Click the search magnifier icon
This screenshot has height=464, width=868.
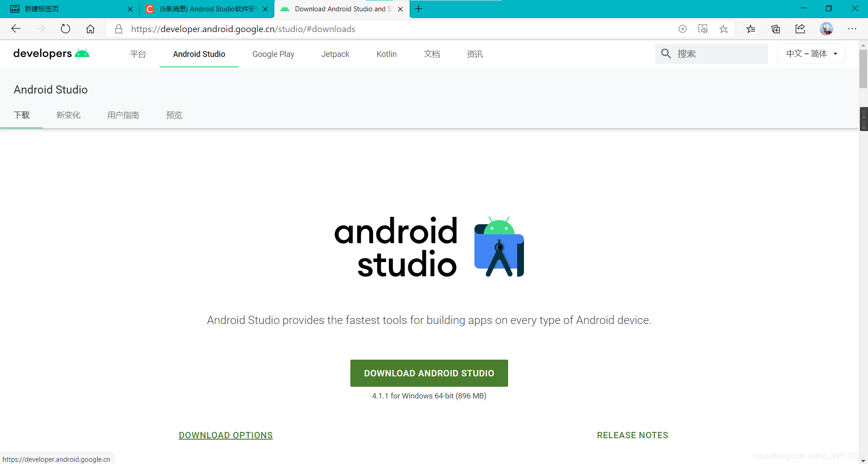[x=666, y=54]
